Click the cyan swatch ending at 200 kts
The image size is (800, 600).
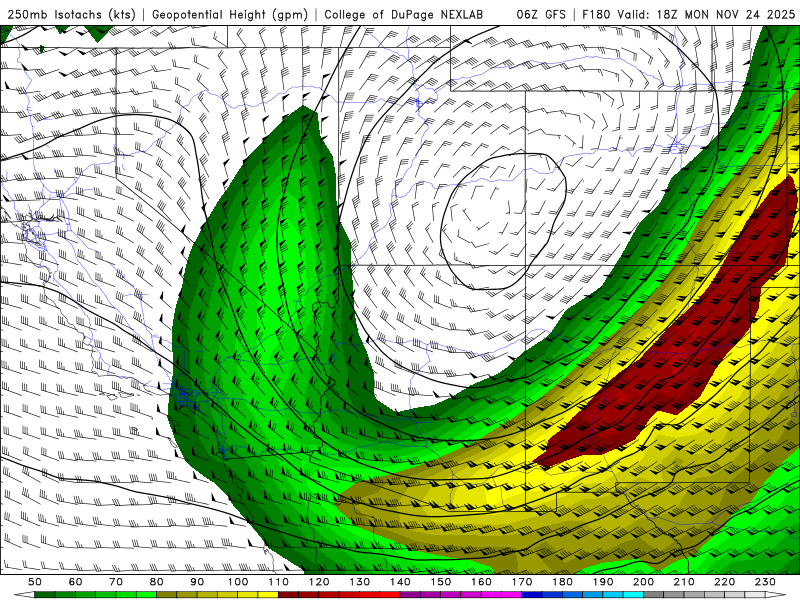coord(633,595)
